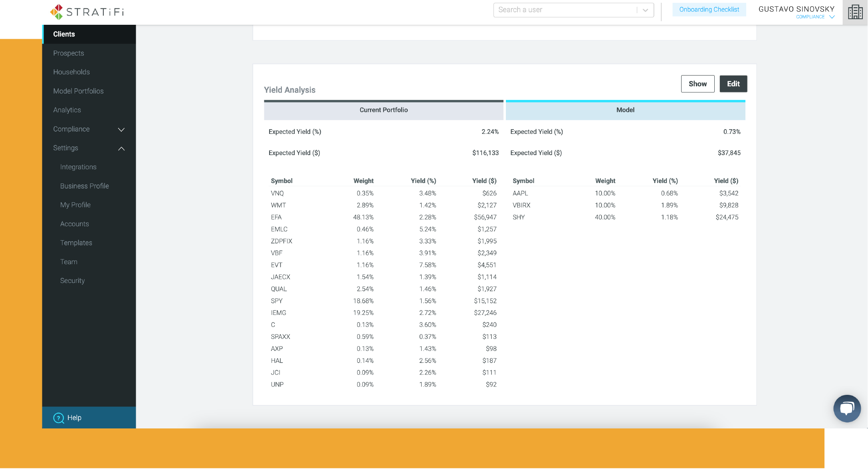Click Help link in sidebar
Viewport: 868px width, 470px height.
(x=74, y=418)
